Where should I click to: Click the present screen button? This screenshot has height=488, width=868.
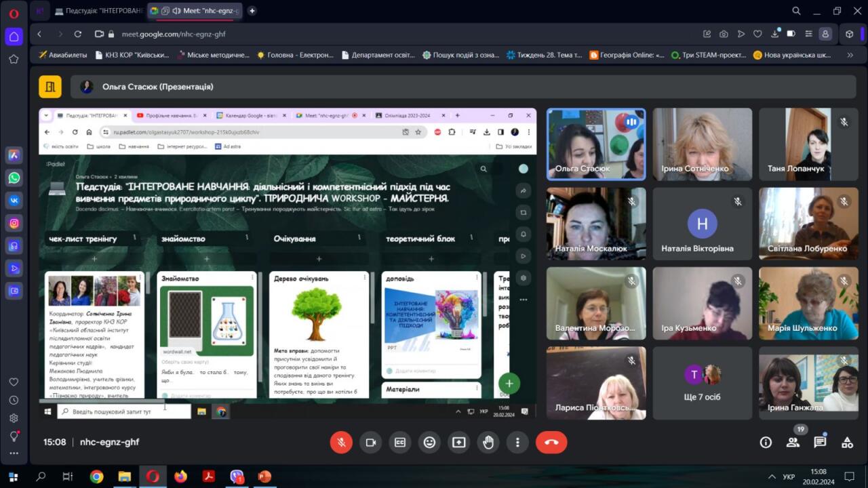click(x=459, y=443)
